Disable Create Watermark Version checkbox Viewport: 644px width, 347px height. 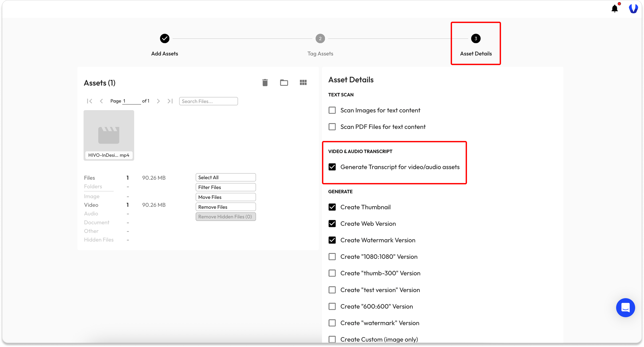(x=332, y=240)
